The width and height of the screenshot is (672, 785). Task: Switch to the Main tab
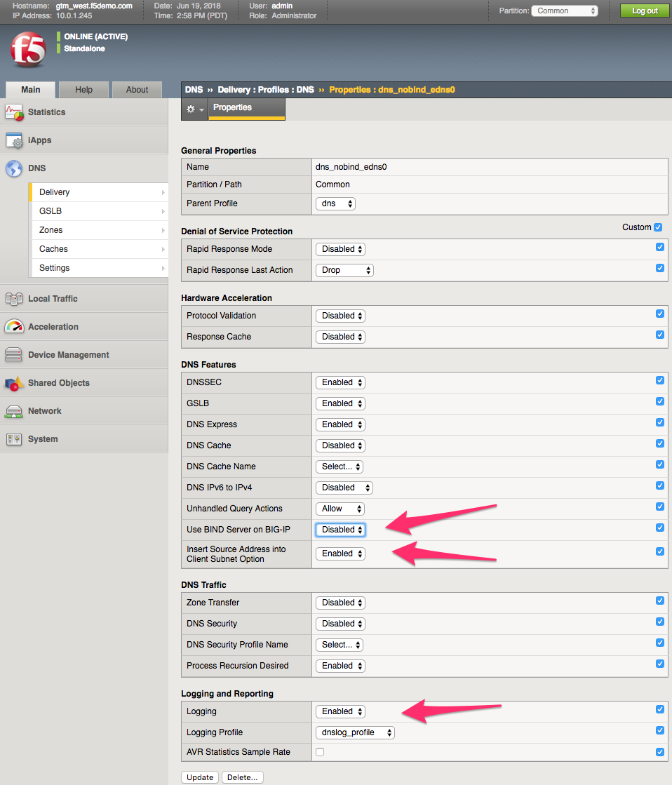(x=31, y=90)
